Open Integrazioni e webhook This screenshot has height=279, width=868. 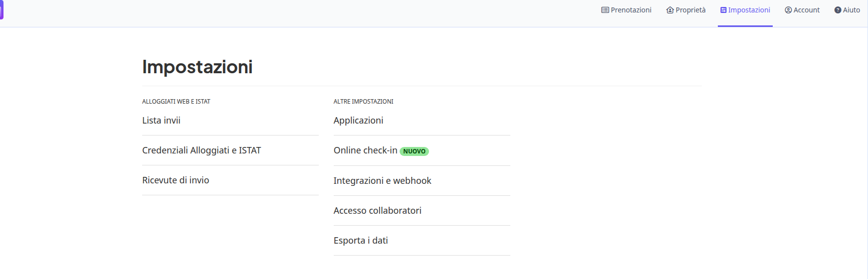(x=382, y=181)
